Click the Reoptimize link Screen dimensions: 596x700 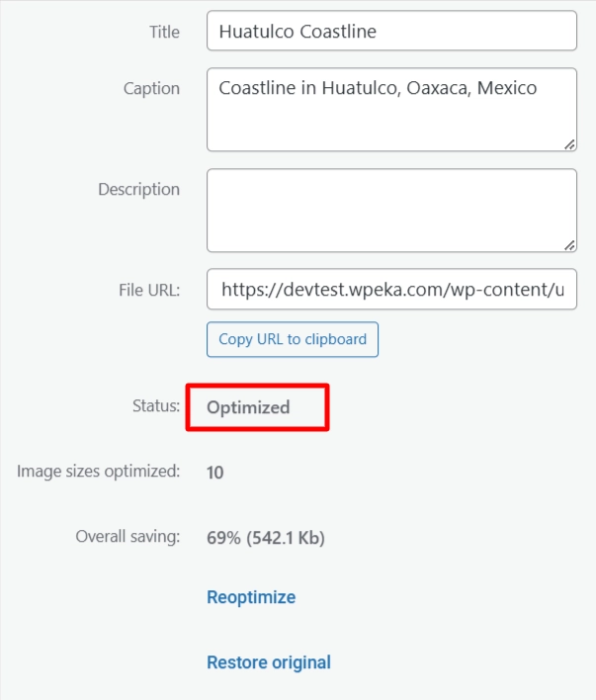[251, 597]
